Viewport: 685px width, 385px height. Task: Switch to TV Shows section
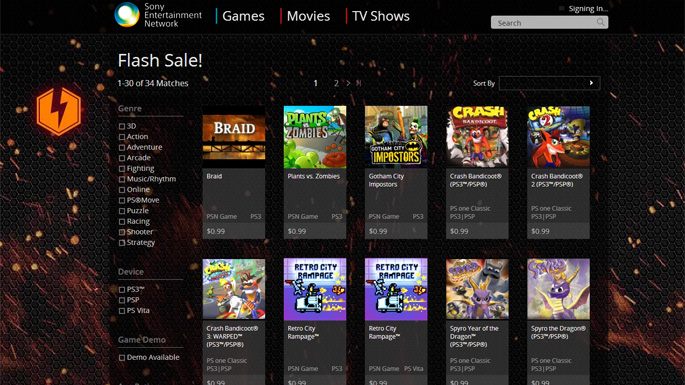[381, 16]
